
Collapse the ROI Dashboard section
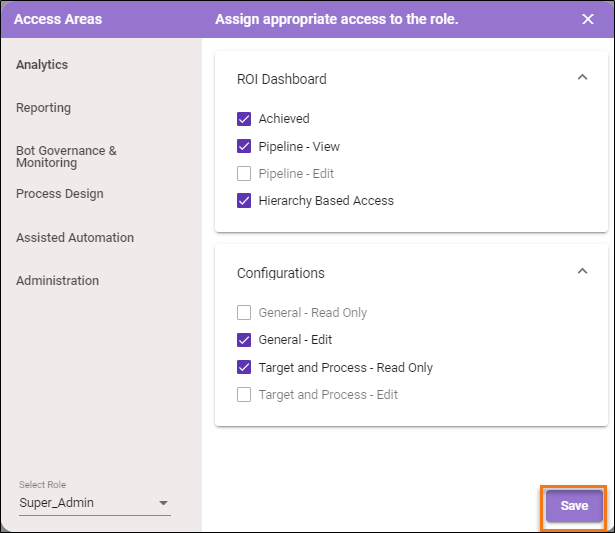pos(582,78)
